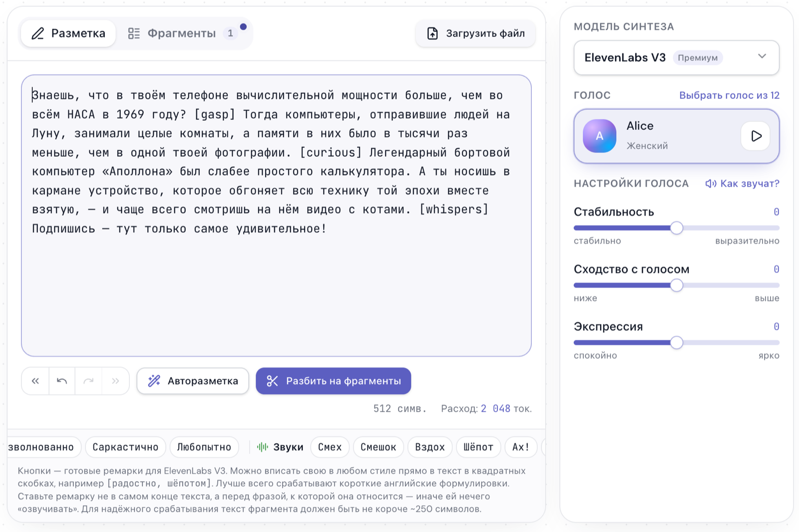799x532 pixels.
Task: Click the выразительно slider label
Action: (747, 241)
